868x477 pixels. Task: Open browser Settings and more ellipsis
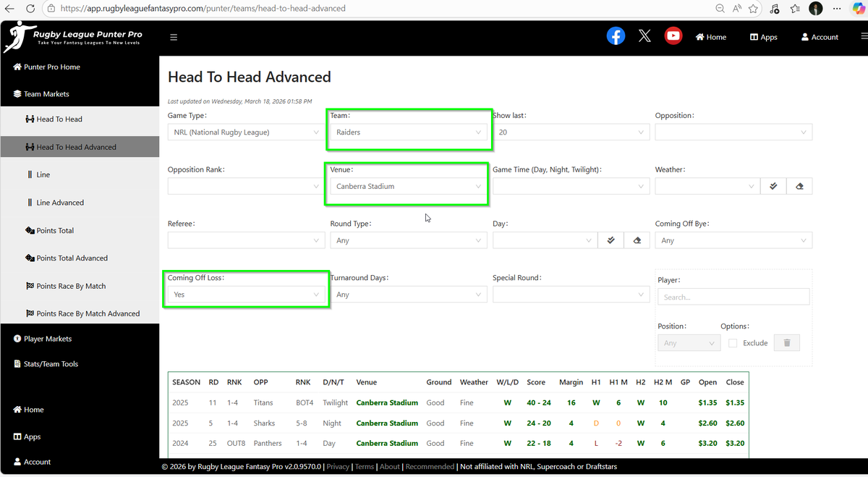837,9
